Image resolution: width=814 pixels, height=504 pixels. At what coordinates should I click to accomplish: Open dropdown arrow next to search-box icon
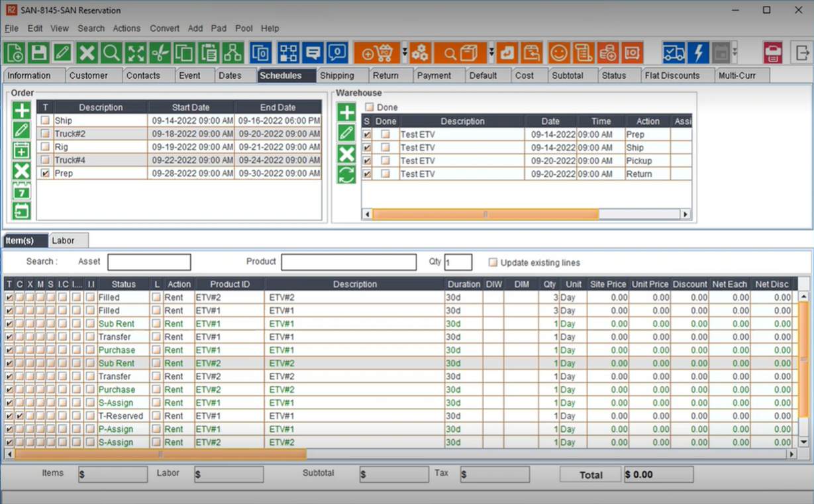tap(491, 53)
